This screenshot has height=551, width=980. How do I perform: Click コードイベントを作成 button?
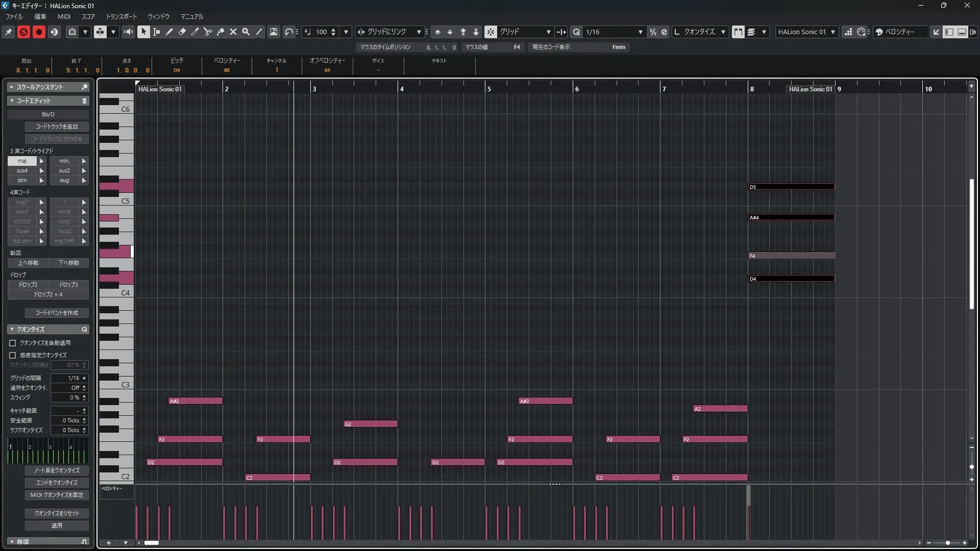pos(57,313)
